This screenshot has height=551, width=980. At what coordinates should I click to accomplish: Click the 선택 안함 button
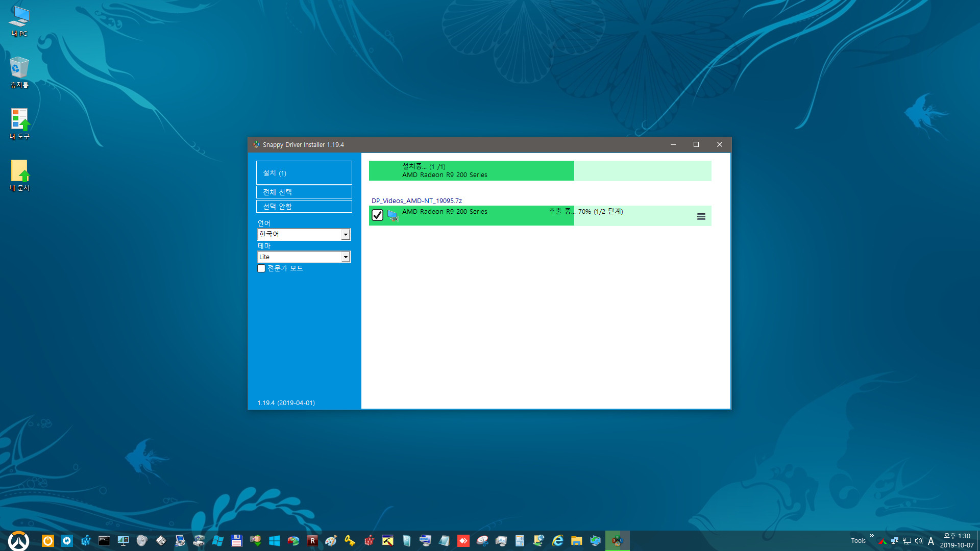[304, 207]
